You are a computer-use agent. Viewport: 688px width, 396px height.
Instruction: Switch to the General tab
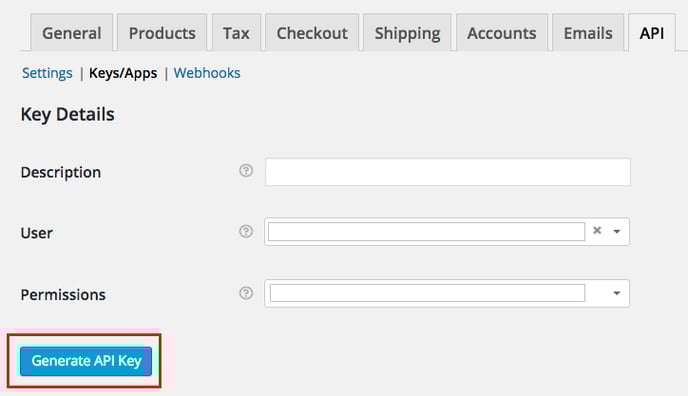click(72, 33)
